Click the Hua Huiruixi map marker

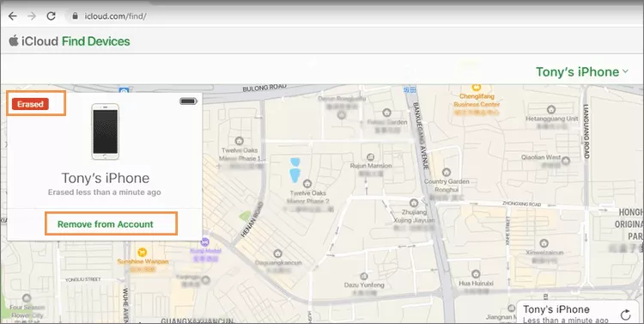[476, 274]
